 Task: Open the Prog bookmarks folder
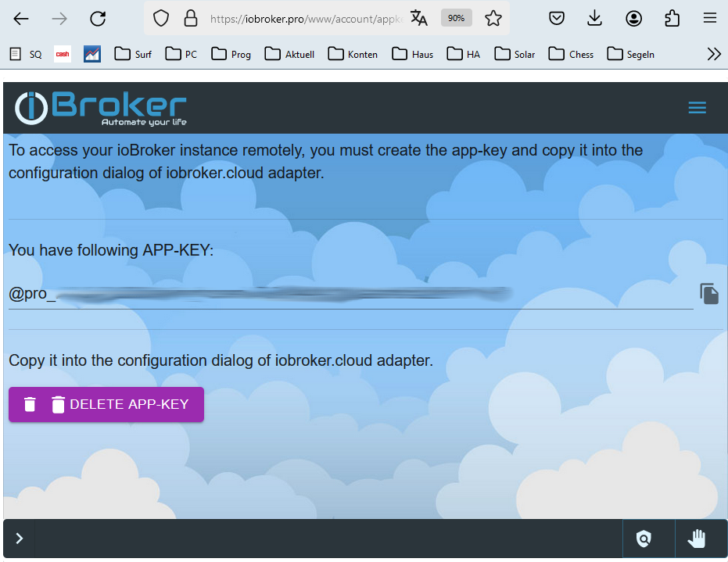[231, 54]
